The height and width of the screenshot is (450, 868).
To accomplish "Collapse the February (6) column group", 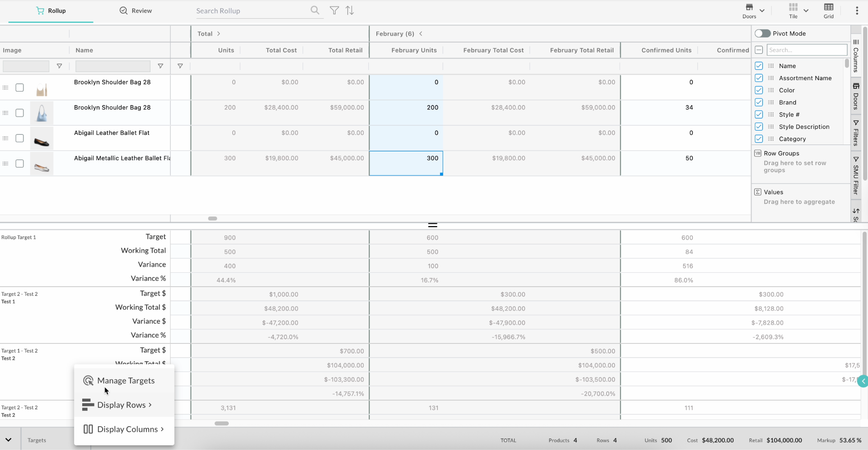I will point(421,34).
